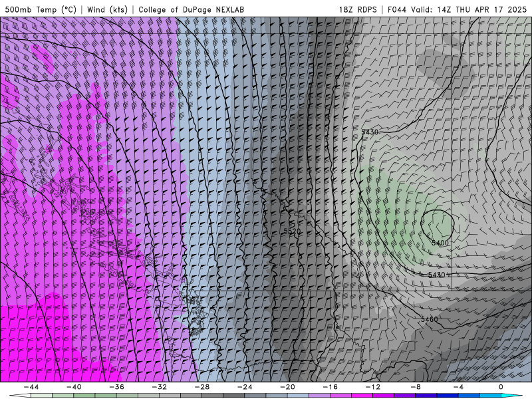Select the -32 colorbar tick label

(160, 387)
